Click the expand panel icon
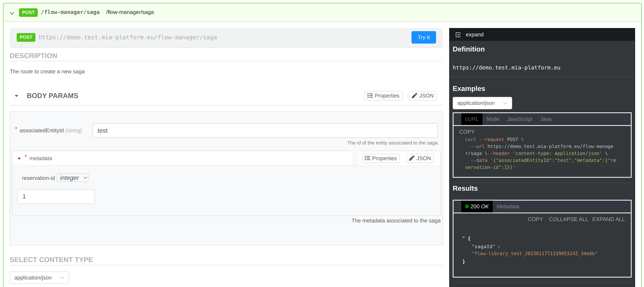This screenshot has width=644, height=287. (x=458, y=35)
